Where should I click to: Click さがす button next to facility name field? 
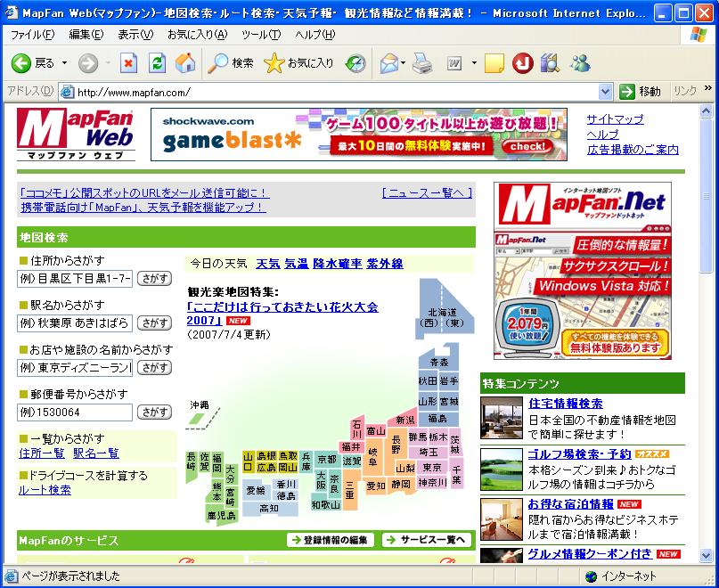[154, 367]
